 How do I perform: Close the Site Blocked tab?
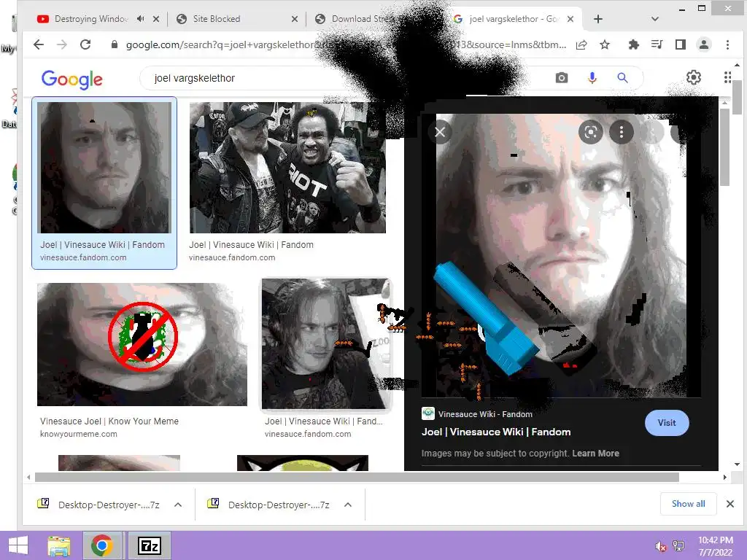295,19
